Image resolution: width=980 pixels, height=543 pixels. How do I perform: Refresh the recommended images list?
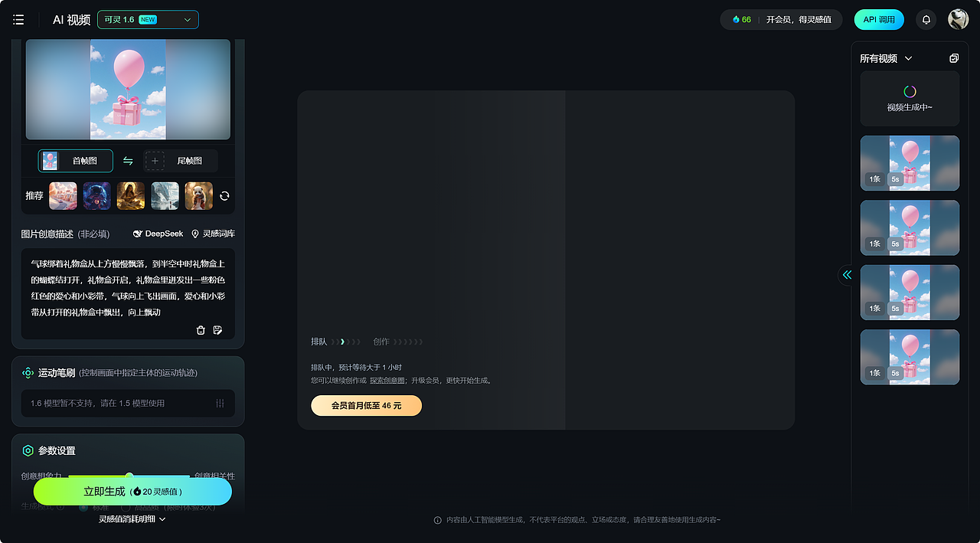coord(224,196)
